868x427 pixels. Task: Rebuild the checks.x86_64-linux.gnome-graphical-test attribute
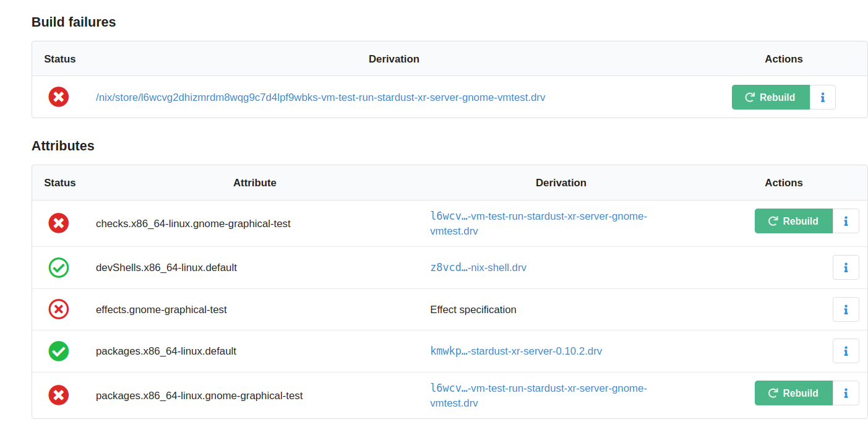tap(793, 221)
